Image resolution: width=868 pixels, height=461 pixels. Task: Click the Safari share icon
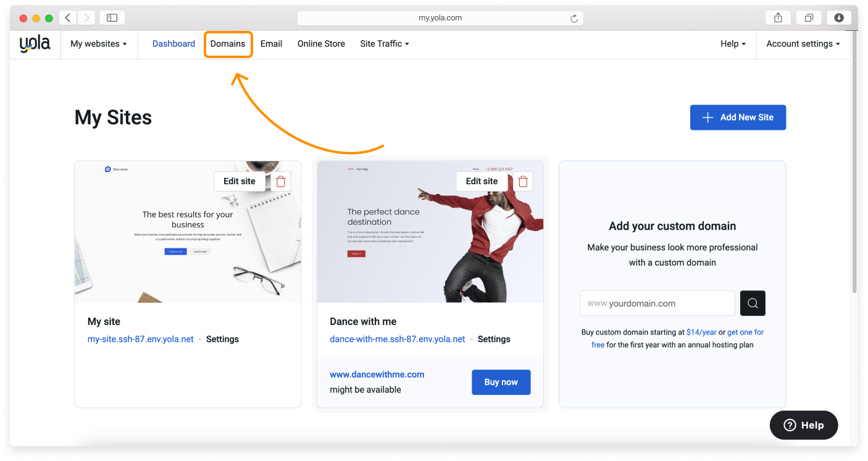point(777,17)
